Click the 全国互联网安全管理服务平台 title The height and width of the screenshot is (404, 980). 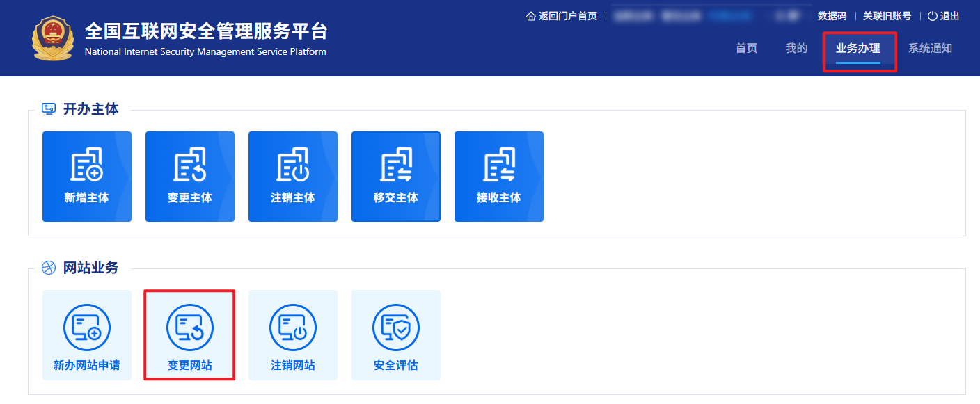206,31
